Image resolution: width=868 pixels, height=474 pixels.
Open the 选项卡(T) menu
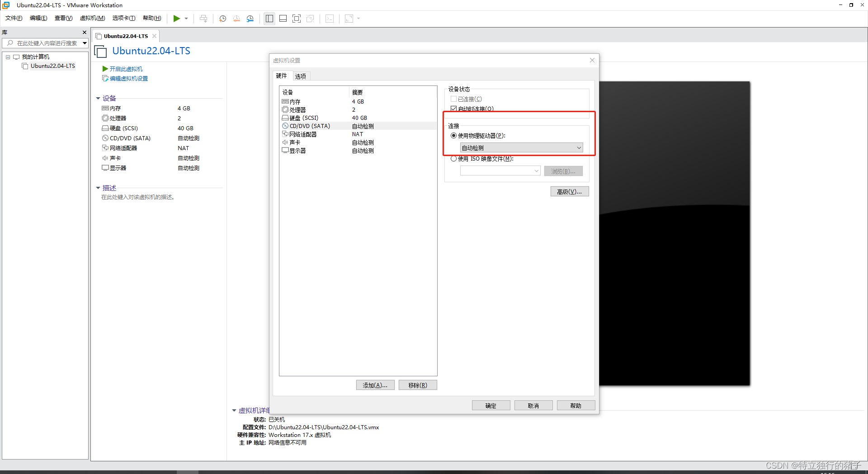[x=124, y=18]
